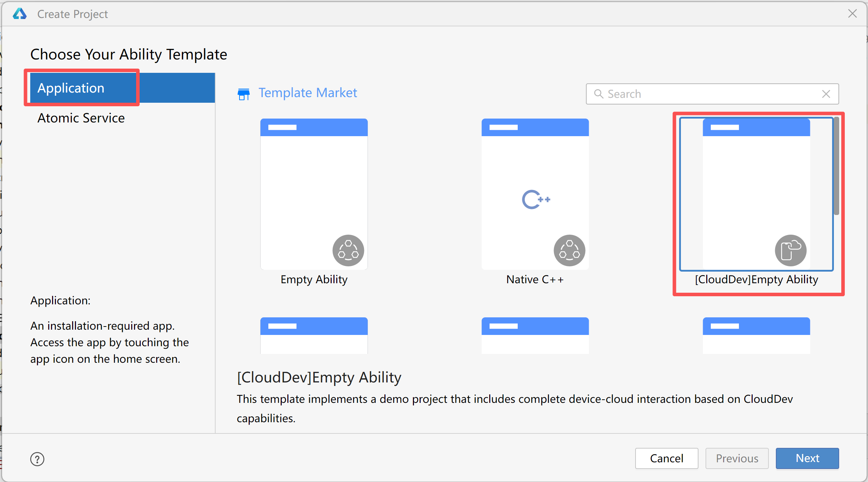868x482 pixels.
Task: Click the [CloudDev]Empty Ability description heading
Action: click(x=319, y=378)
